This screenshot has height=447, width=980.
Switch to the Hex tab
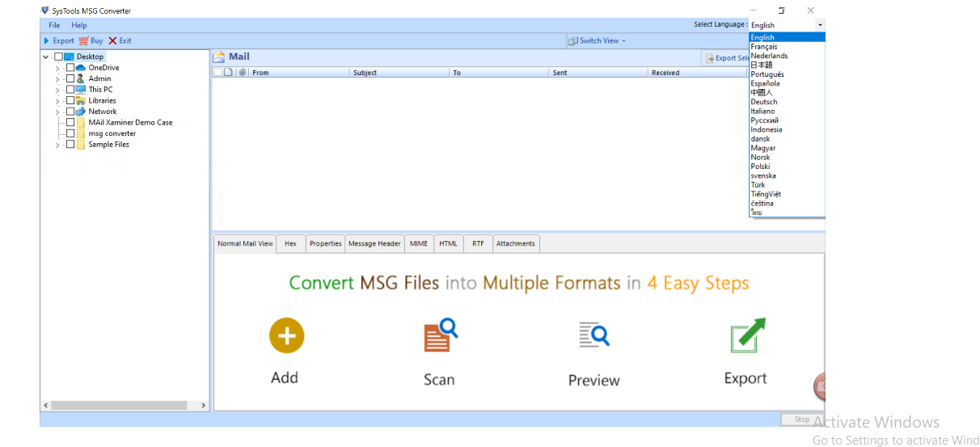290,243
